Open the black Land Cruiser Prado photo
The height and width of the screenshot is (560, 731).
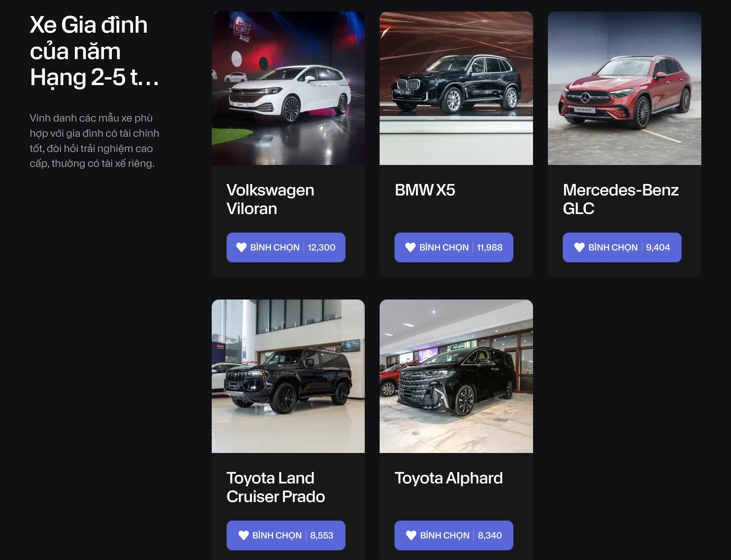click(x=288, y=376)
